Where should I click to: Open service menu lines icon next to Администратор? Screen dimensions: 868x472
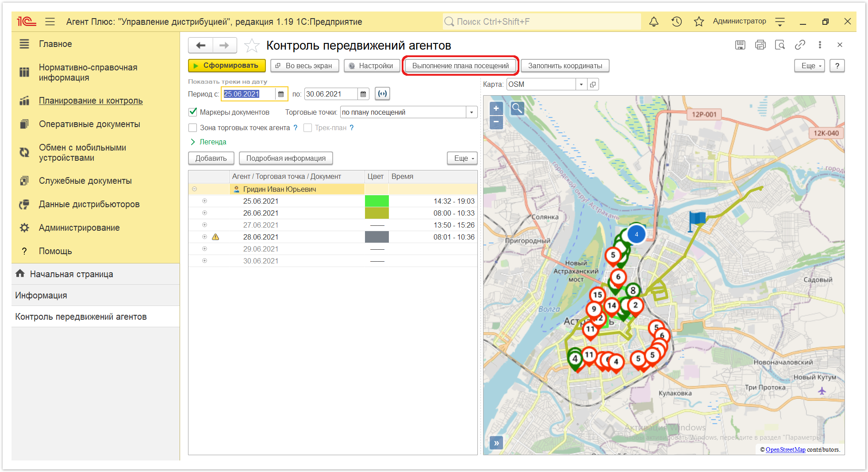[780, 21]
